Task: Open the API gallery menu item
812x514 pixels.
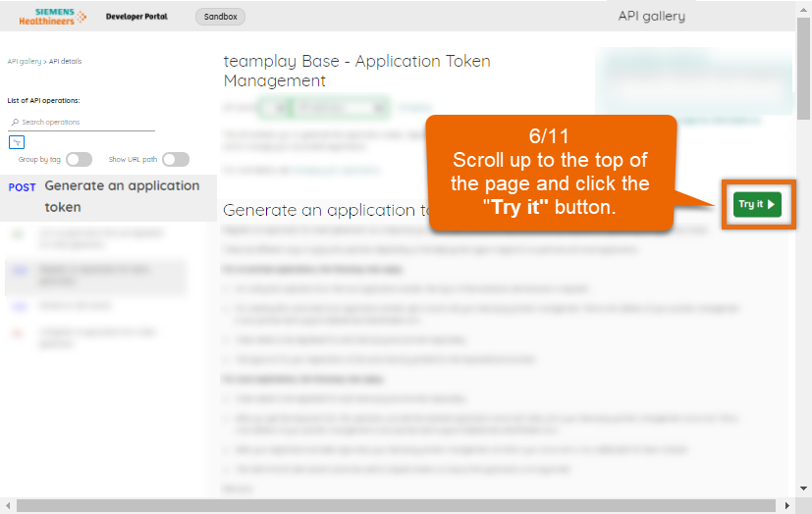Action: [x=651, y=16]
